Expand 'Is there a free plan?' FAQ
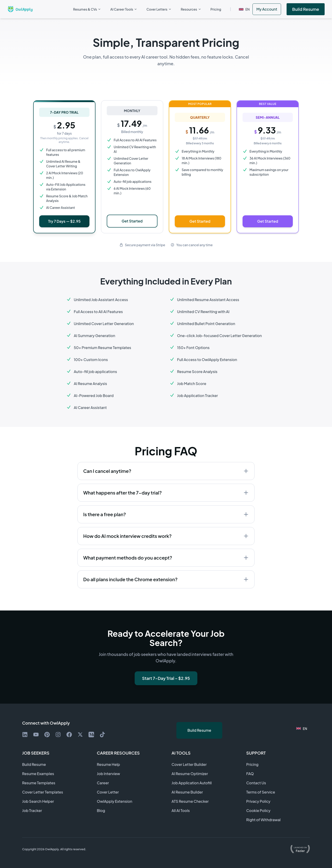This screenshot has width=332, height=868. coord(166,514)
